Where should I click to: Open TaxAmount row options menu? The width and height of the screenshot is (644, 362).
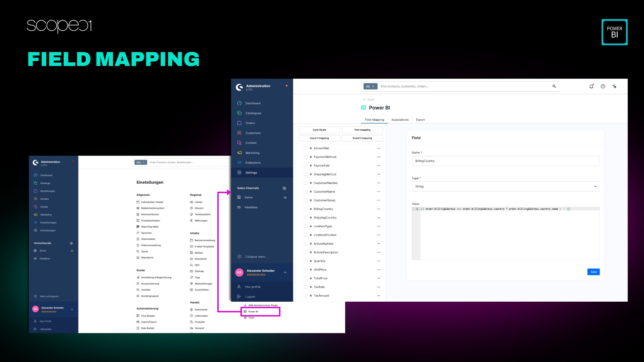coord(379,296)
